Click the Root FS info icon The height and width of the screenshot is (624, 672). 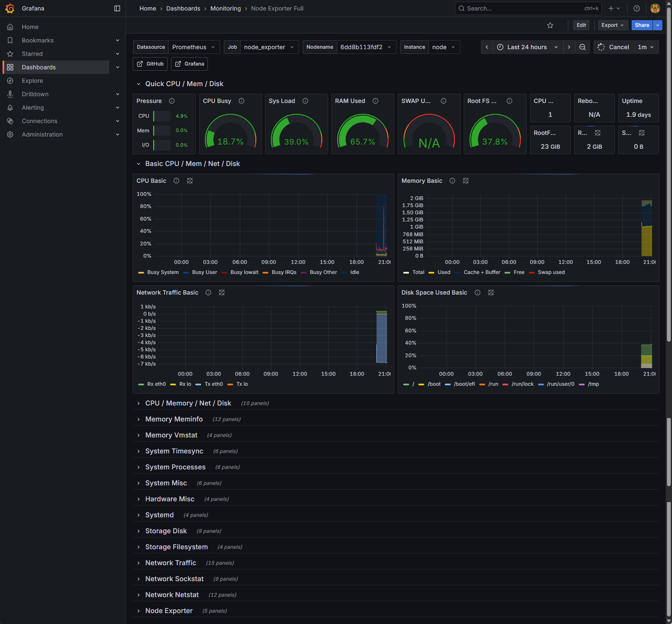point(509,101)
